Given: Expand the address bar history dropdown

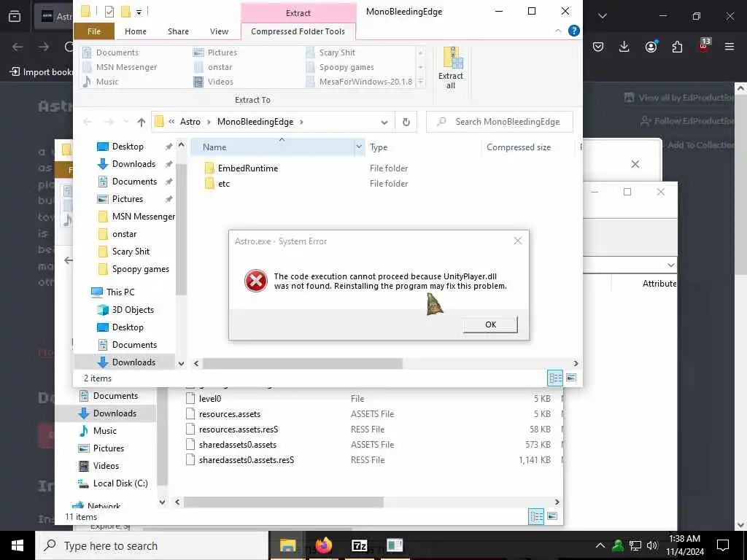Looking at the screenshot, I should coord(384,122).
